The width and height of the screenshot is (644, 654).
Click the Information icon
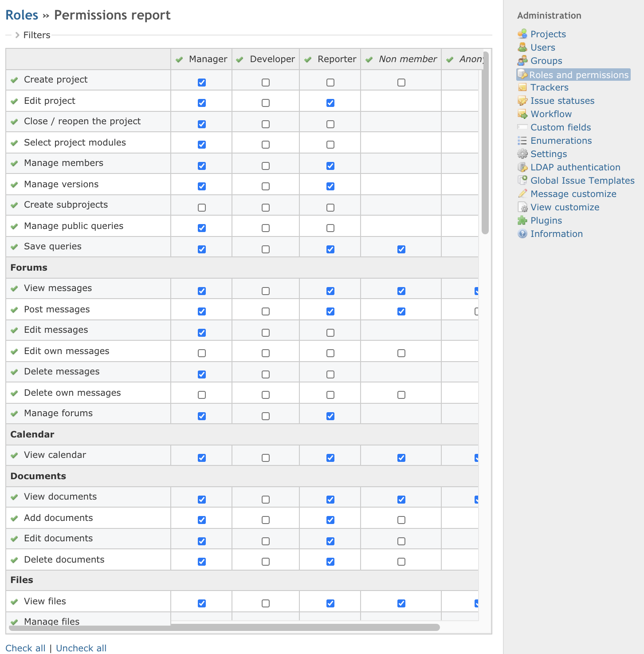[522, 233]
